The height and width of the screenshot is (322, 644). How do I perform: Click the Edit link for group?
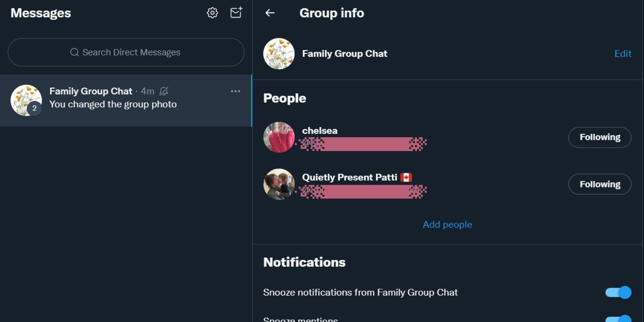[623, 54]
